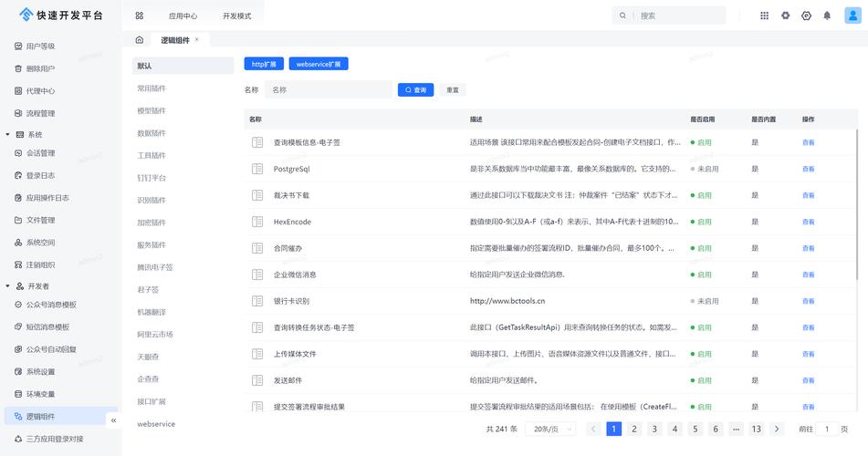Click the 前往 page number input

827,429
